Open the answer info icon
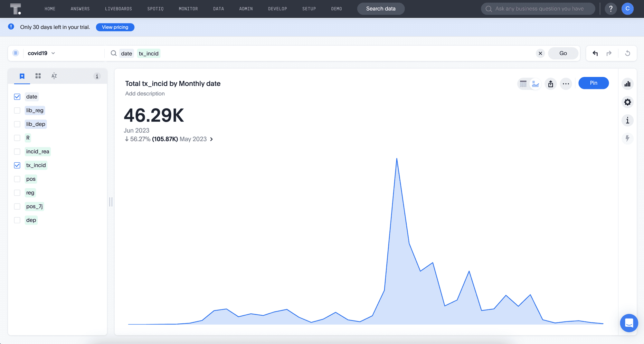644x344 pixels. [x=627, y=120]
